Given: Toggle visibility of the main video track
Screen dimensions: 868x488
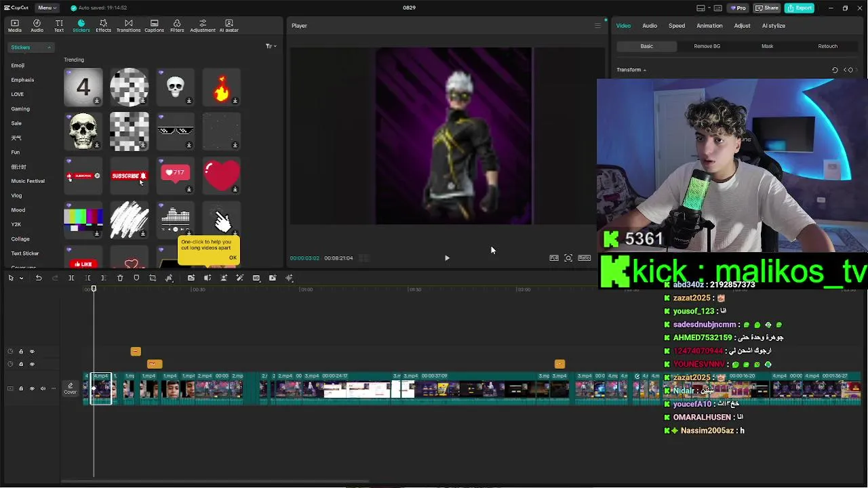Looking at the screenshot, I should point(32,388).
